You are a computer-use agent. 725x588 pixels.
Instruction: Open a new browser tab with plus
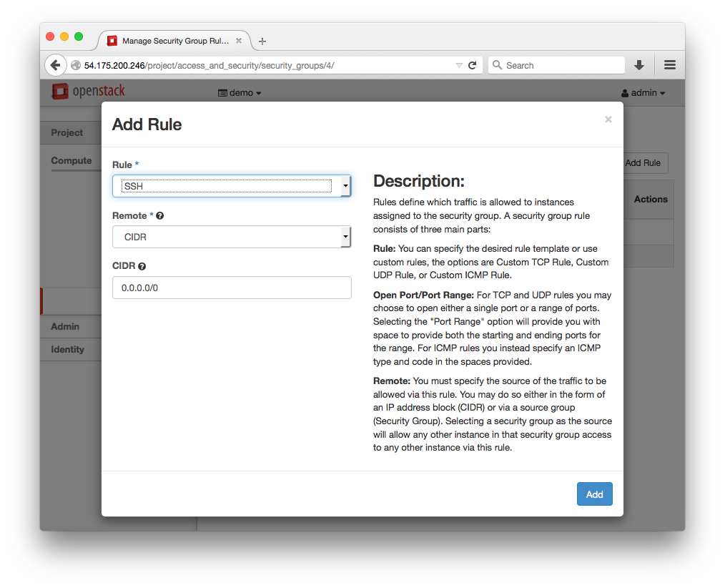pyautogui.click(x=262, y=41)
